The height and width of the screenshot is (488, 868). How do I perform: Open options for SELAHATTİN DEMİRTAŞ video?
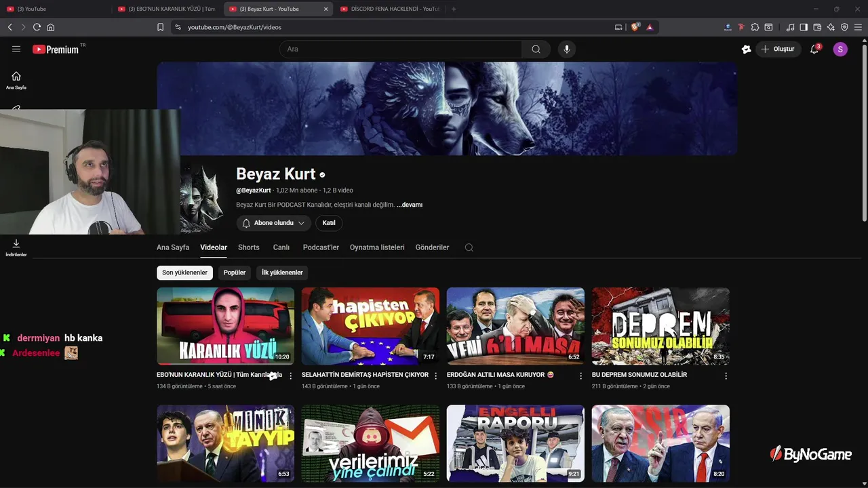(435, 375)
